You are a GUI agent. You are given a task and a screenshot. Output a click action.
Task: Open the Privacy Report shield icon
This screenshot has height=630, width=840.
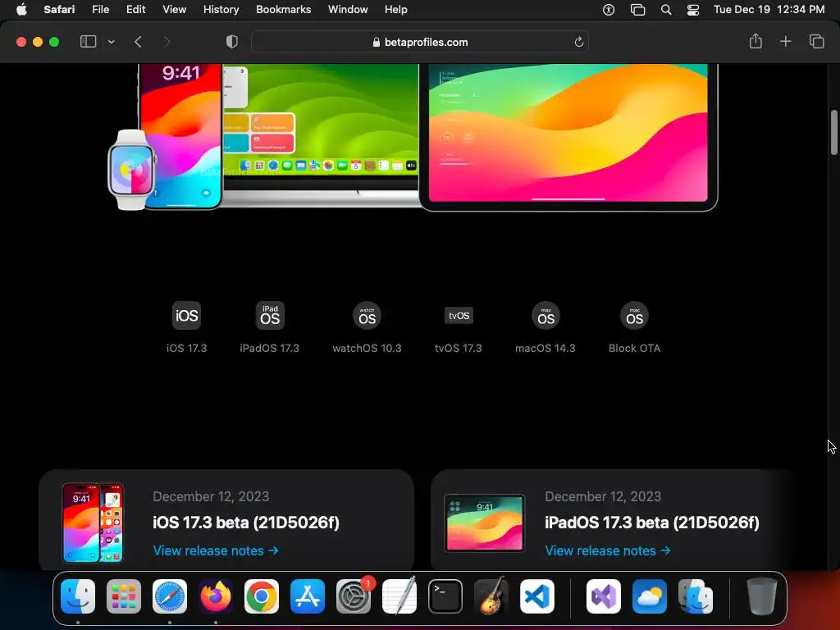click(x=231, y=42)
